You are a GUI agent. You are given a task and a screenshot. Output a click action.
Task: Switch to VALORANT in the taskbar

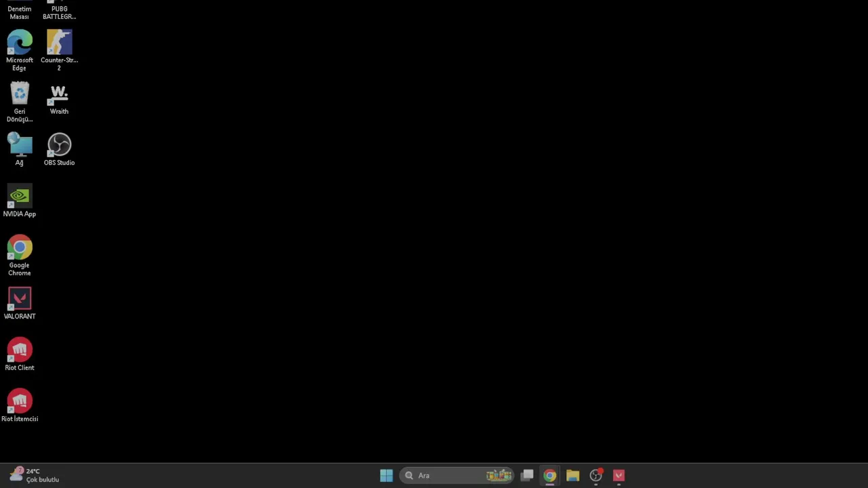point(619,476)
